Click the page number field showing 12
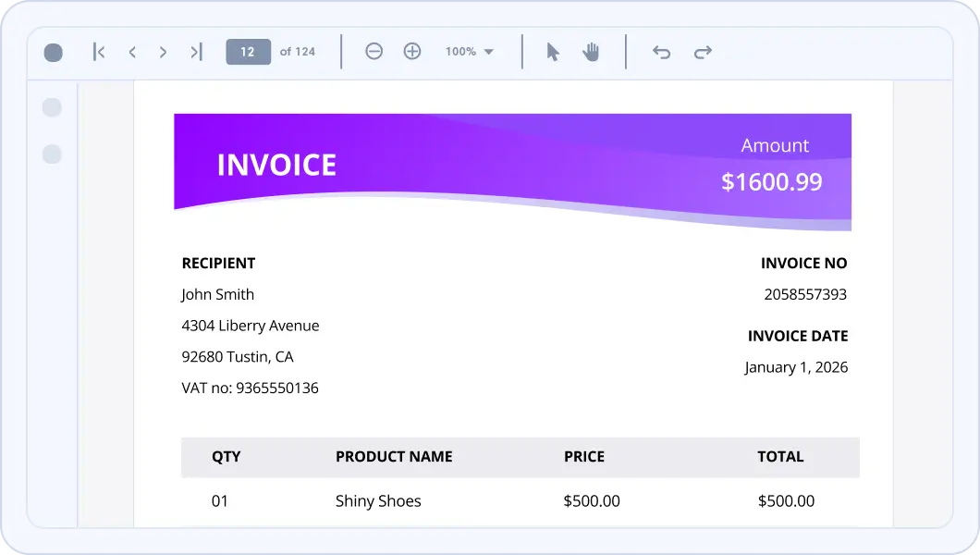 (x=248, y=52)
